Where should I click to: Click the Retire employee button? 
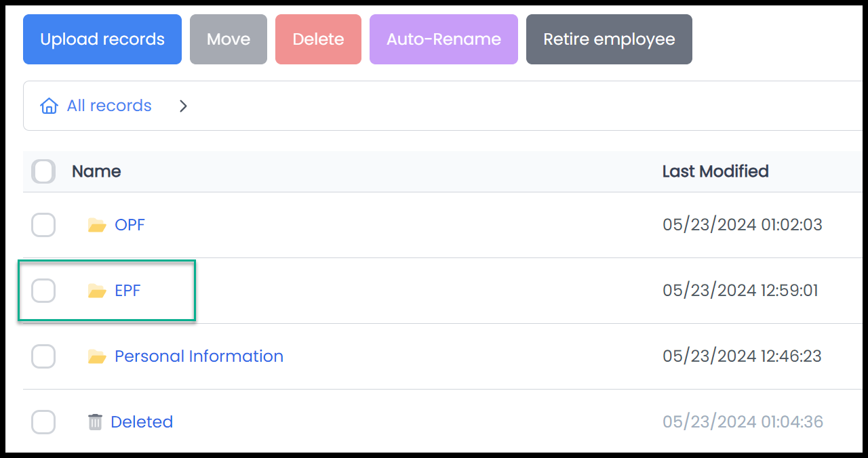[x=609, y=39]
